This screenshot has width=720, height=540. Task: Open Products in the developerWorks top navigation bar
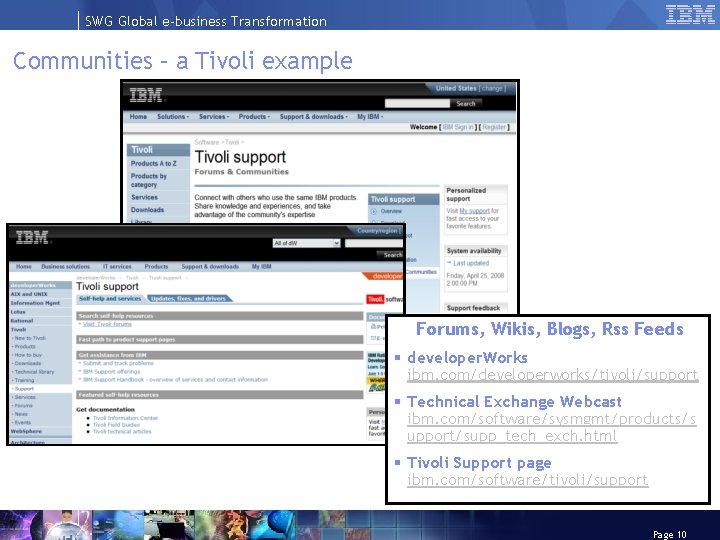click(x=156, y=266)
